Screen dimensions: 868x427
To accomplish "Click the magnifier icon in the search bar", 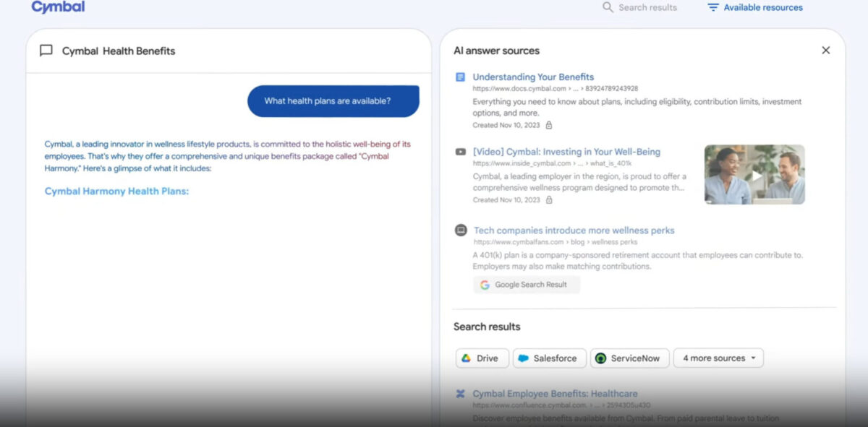I will (606, 7).
